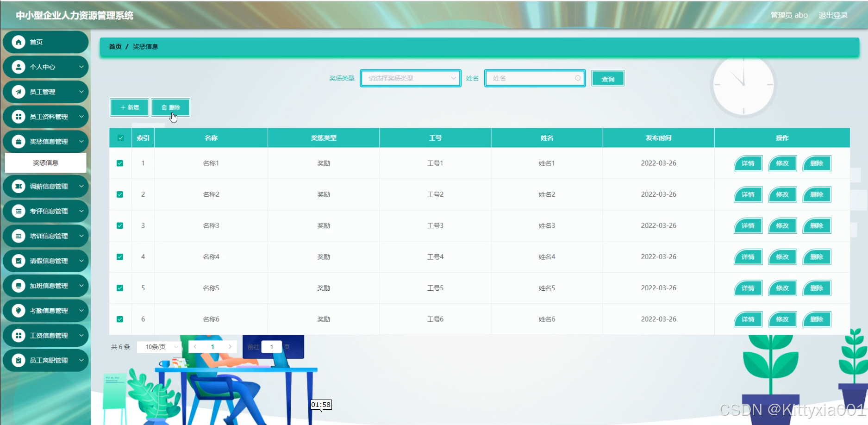
Task: Expand the 调薪信息管理 menu chevron
Action: coord(81,187)
